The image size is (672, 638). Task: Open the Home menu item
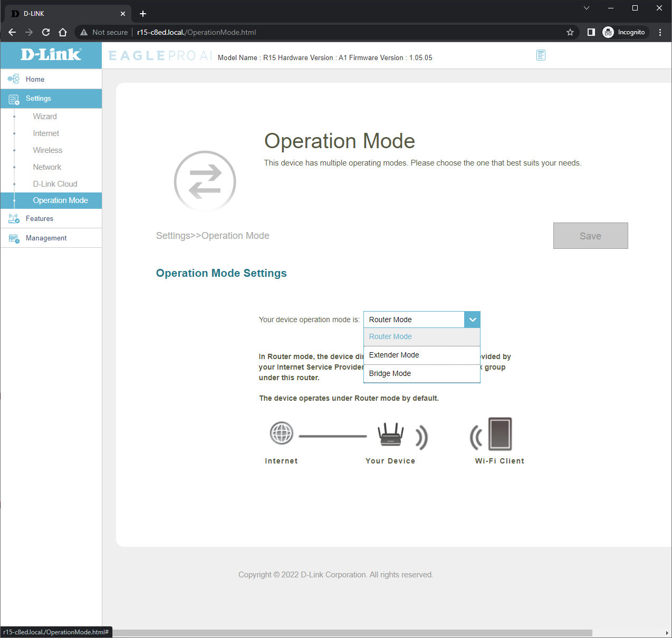(x=51, y=79)
